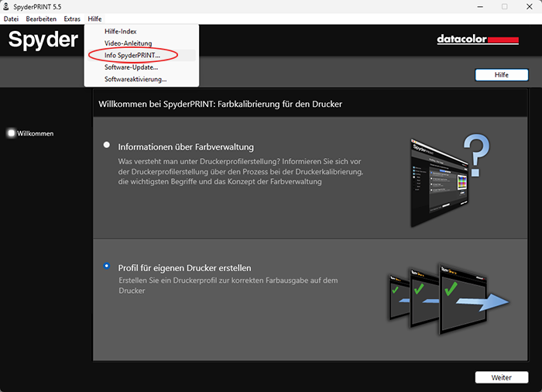Choose Hilfe-Index from the menu
Screen dimensions: 542x392
pyautogui.click(x=121, y=31)
